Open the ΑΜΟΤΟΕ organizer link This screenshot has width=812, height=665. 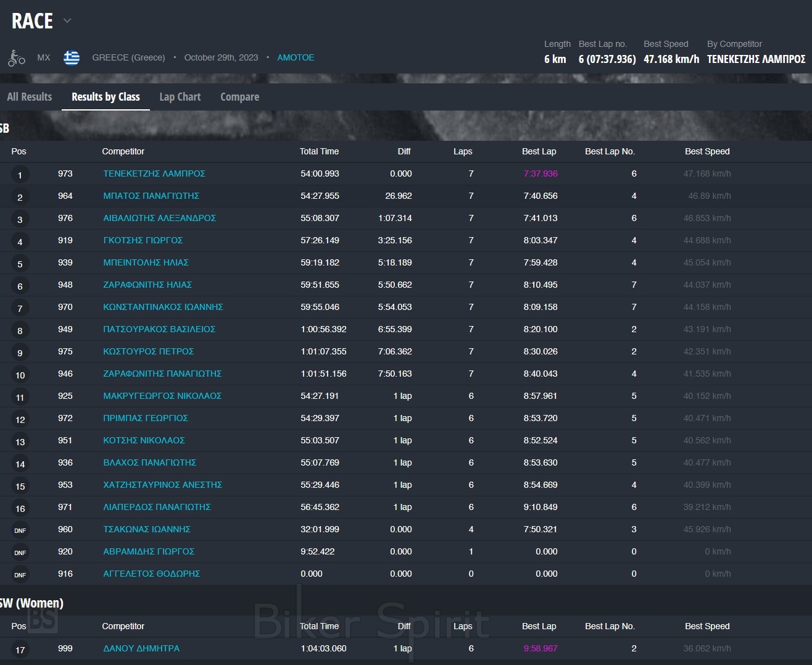click(x=296, y=57)
